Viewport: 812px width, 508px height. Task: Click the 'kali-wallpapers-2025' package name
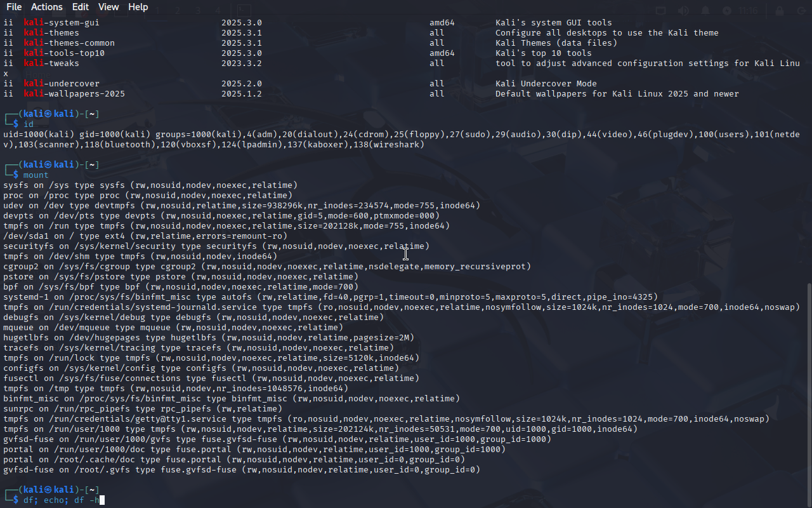point(74,94)
